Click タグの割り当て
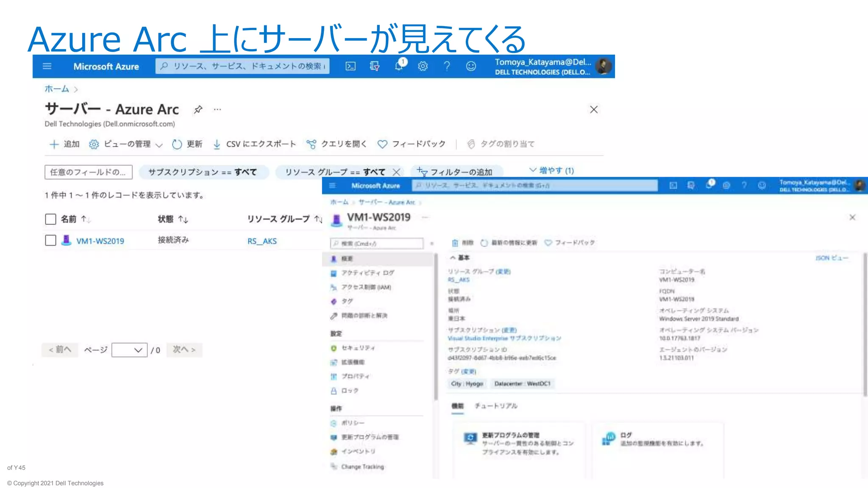Viewport: 868px width, 488px height. click(501, 144)
